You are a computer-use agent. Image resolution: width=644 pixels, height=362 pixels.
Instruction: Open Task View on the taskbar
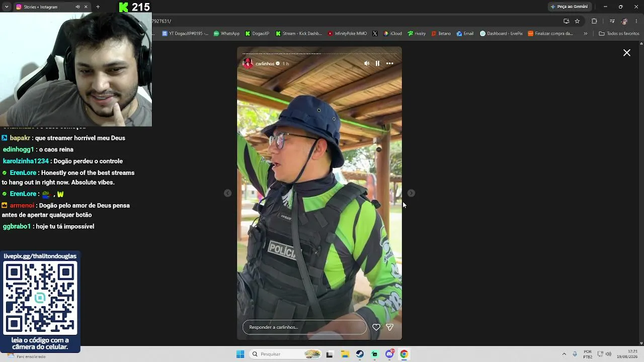point(330,354)
